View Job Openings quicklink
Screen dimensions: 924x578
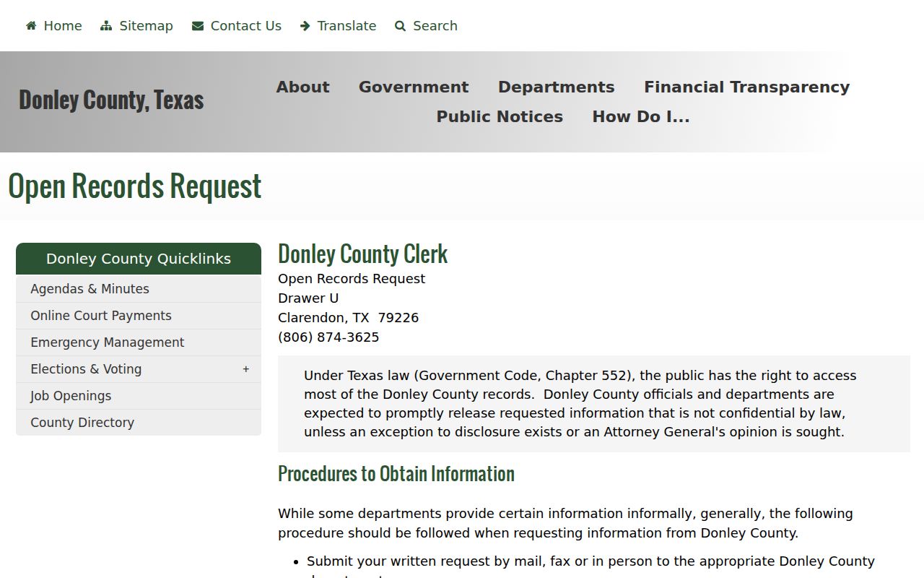[x=139, y=396]
